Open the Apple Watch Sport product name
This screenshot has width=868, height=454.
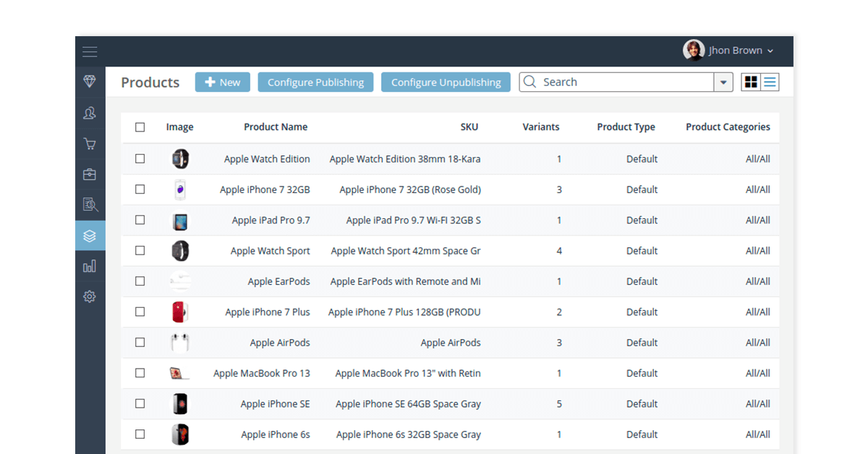point(271,251)
